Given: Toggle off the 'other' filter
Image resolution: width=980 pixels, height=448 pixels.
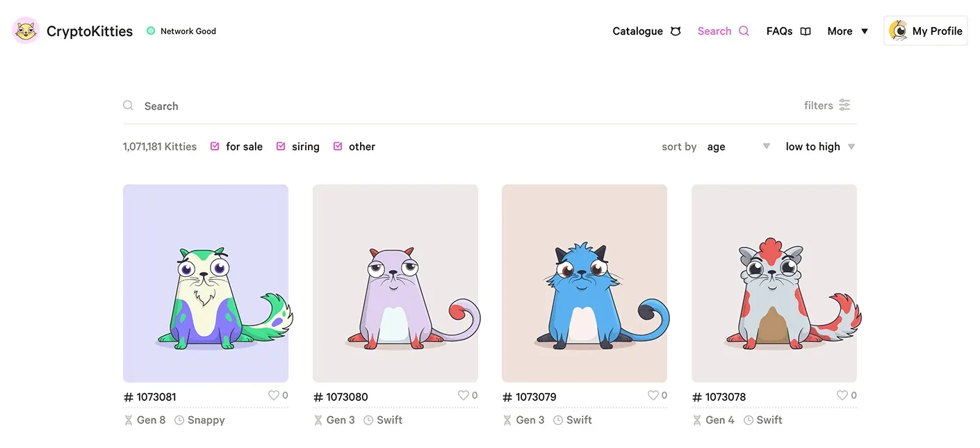Looking at the screenshot, I should pos(338,146).
